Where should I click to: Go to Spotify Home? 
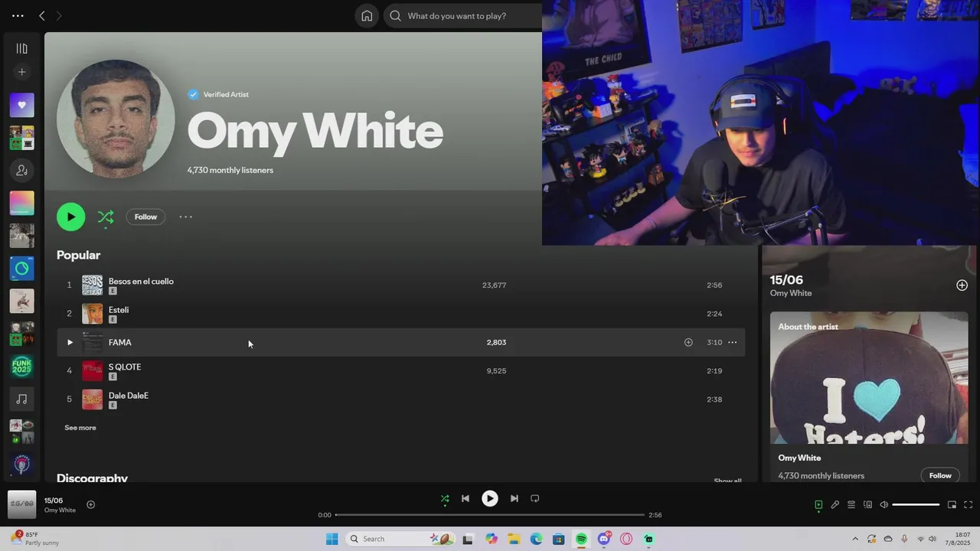click(367, 15)
